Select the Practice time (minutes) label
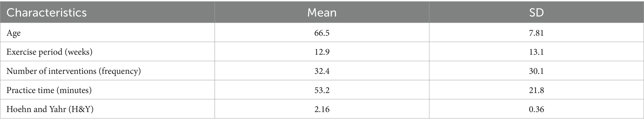The height and width of the screenshot is (124, 644). coord(49,90)
